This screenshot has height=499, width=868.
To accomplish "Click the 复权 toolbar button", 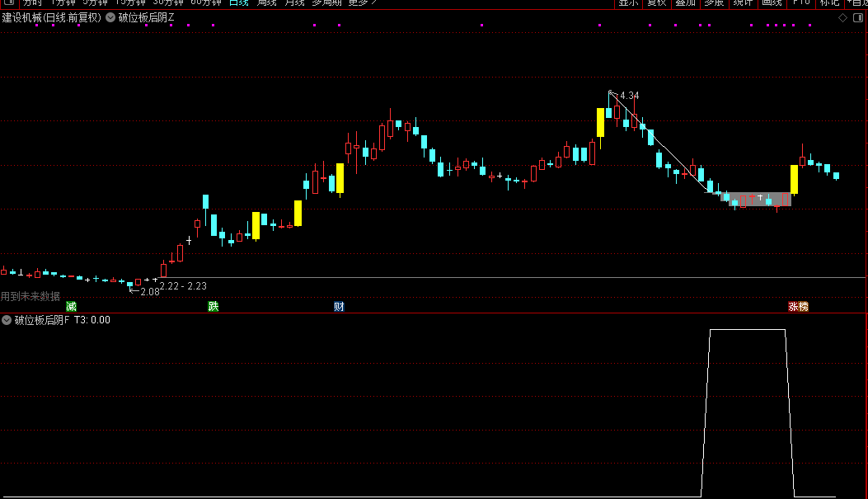I will [x=656, y=2].
